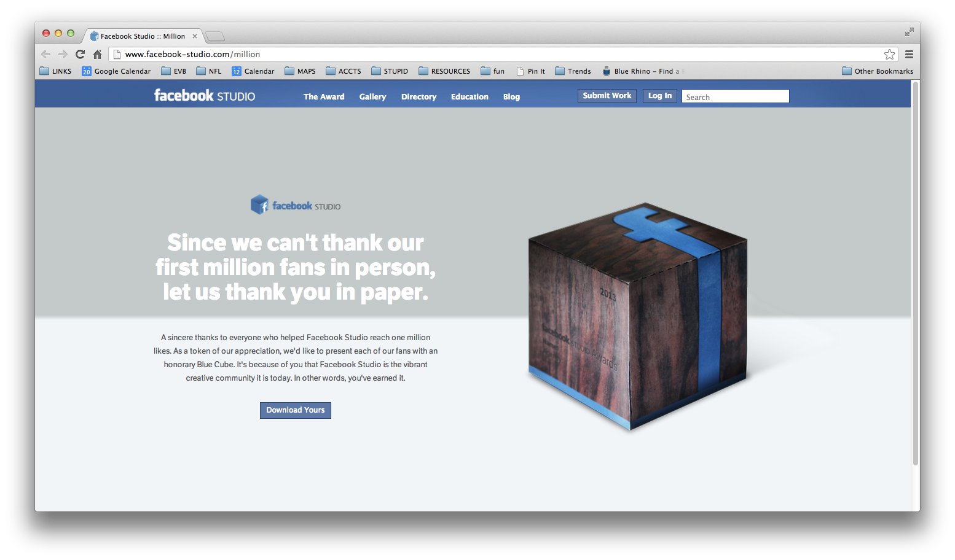Bookmark this page with the star icon

tap(889, 54)
